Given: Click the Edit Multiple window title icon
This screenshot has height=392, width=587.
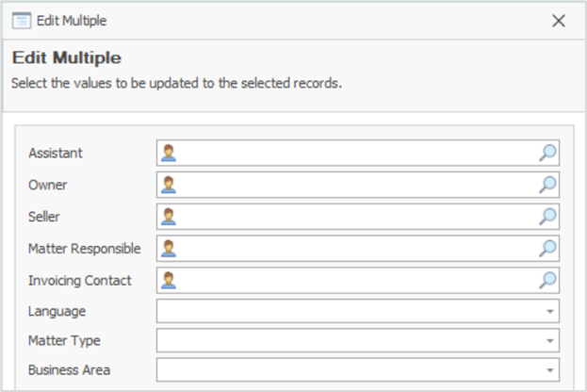Looking at the screenshot, I should (x=20, y=20).
